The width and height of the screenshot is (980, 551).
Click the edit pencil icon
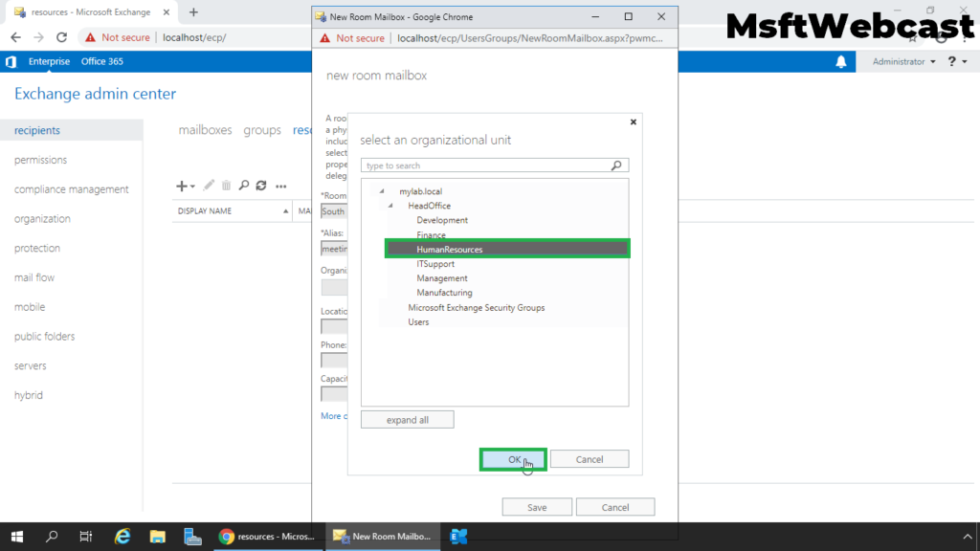pos(209,186)
